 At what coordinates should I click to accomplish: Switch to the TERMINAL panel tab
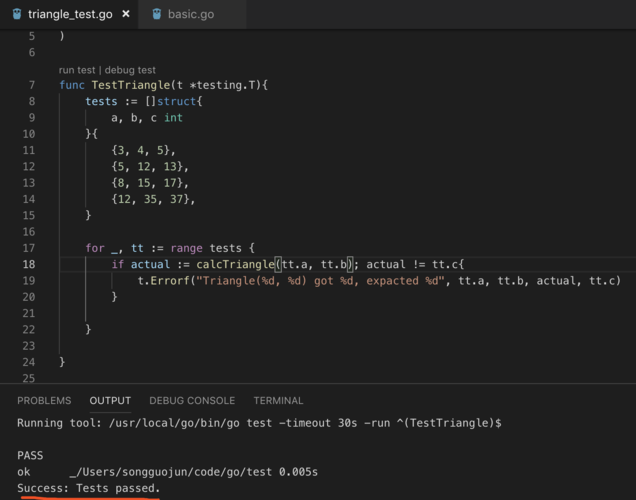click(x=278, y=400)
